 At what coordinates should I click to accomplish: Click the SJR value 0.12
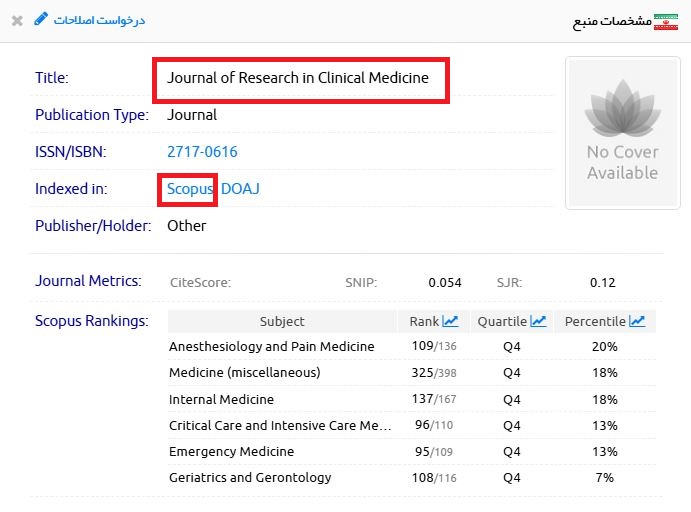point(602,282)
